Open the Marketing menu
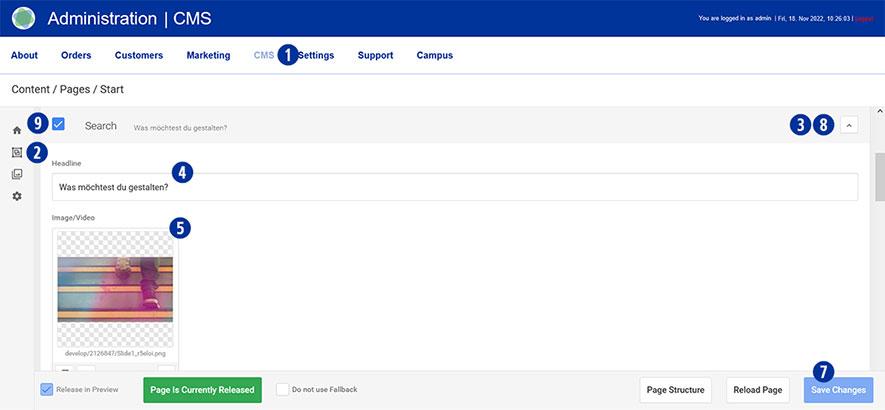The image size is (885, 410). [x=208, y=55]
